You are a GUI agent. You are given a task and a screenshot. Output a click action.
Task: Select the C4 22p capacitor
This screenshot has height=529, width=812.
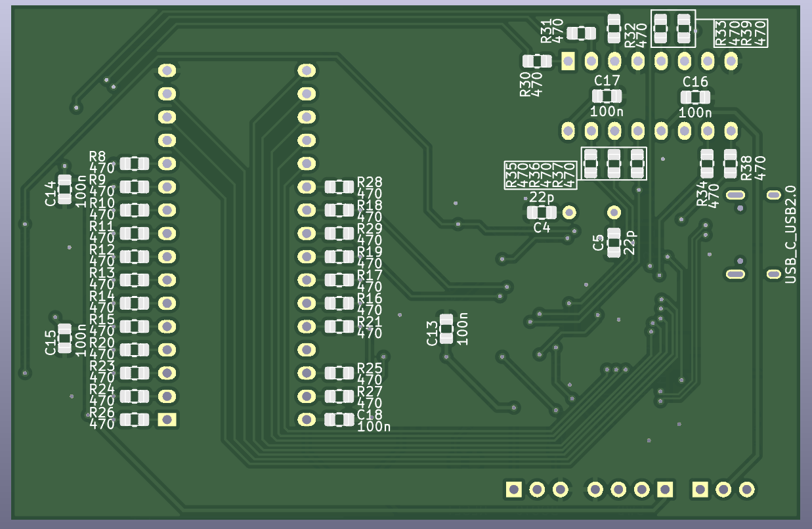coord(542,213)
